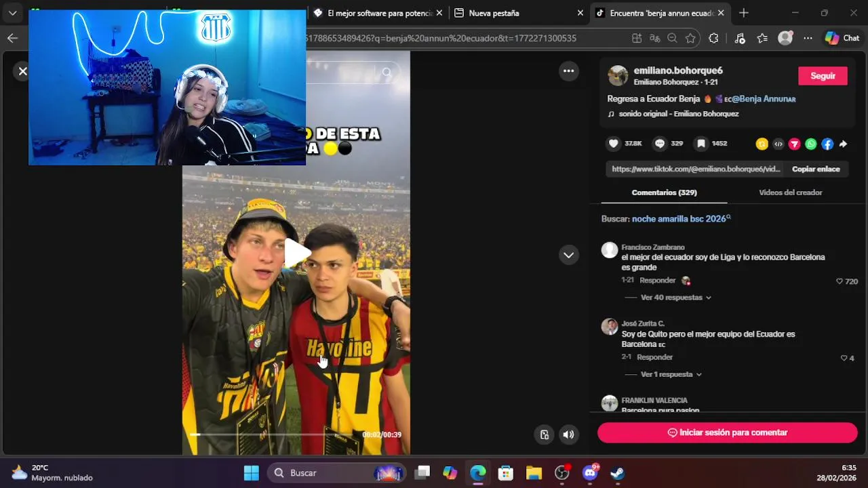This screenshot has height=488, width=868.
Task: Open the app/grid icon in address bar
Action: [x=637, y=38]
